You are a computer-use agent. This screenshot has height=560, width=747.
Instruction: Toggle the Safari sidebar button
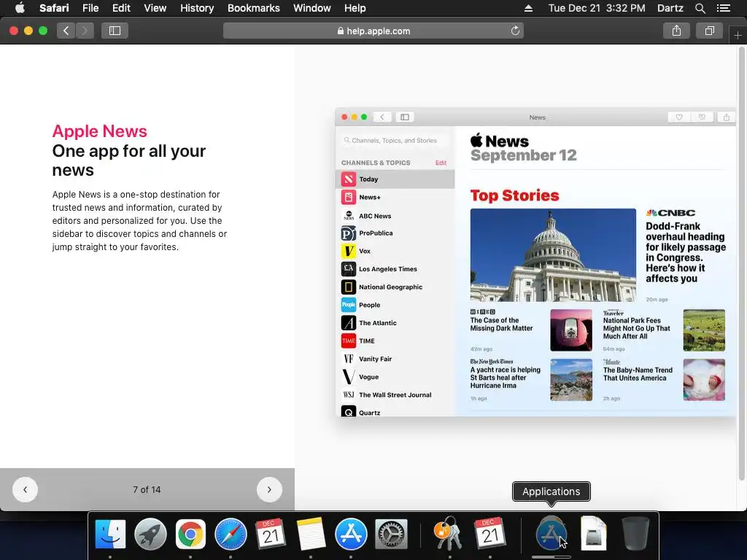[115, 31]
